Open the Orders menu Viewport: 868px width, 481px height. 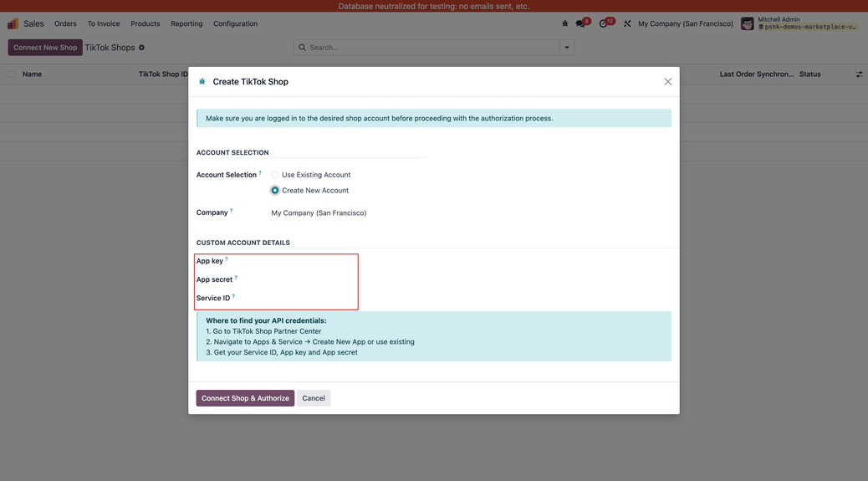[65, 23]
